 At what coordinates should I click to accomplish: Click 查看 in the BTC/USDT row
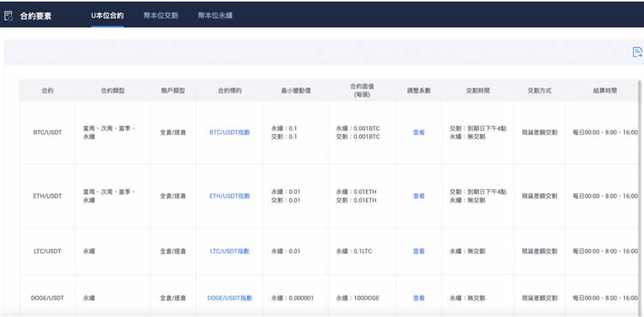pyautogui.click(x=418, y=132)
